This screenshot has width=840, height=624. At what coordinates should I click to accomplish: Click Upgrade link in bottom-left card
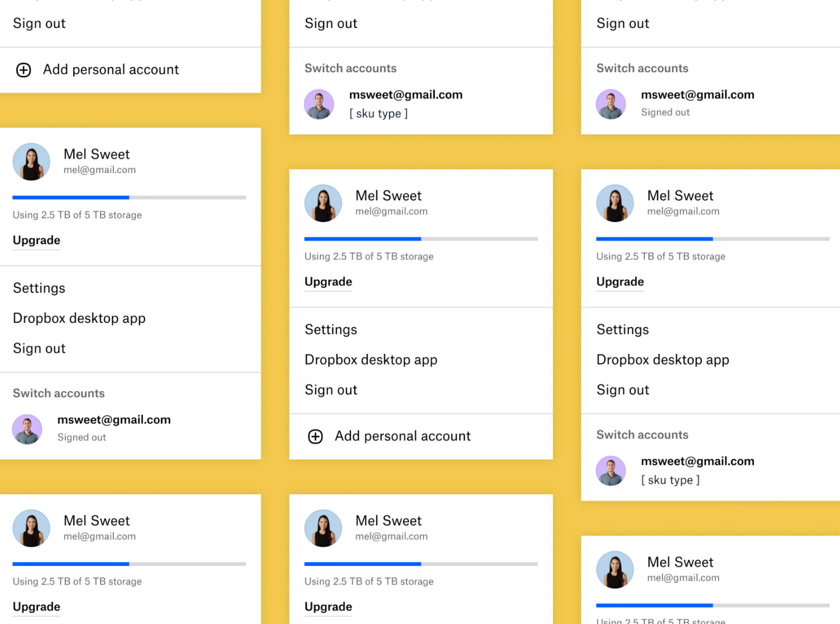coord(36,607)
